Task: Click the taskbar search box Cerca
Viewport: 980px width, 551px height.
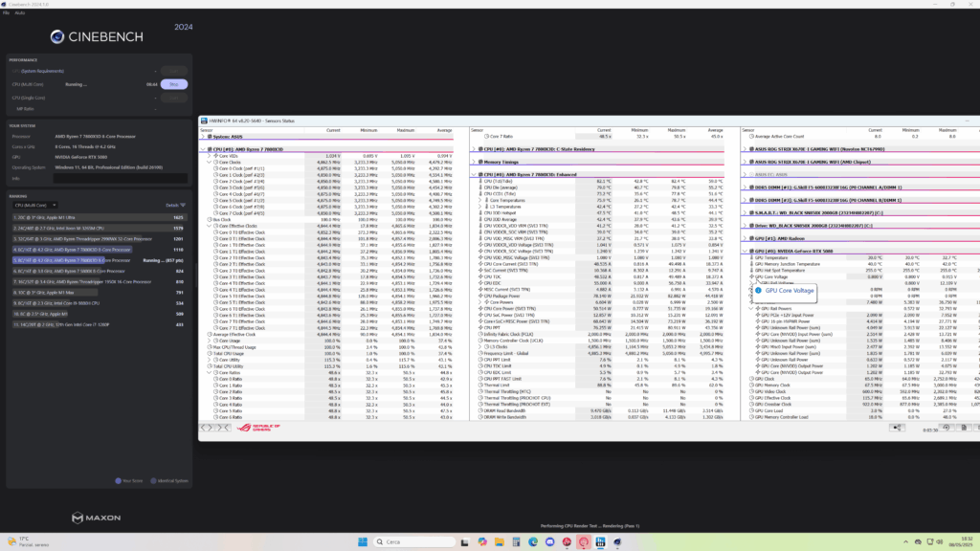Action: click(x=413, y=541)
